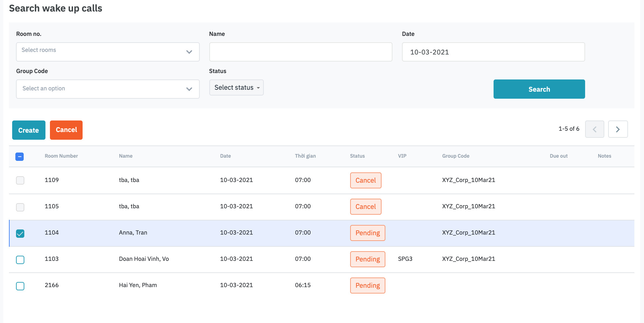This screenshot has width=644, height=323.
Task: Check the box for room 1105
Action: 20,207
